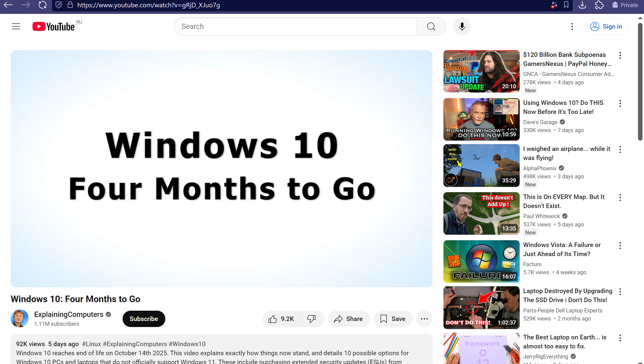
Task: Open the ExplainingComputers channel avatar
Action: pos(20,318)
